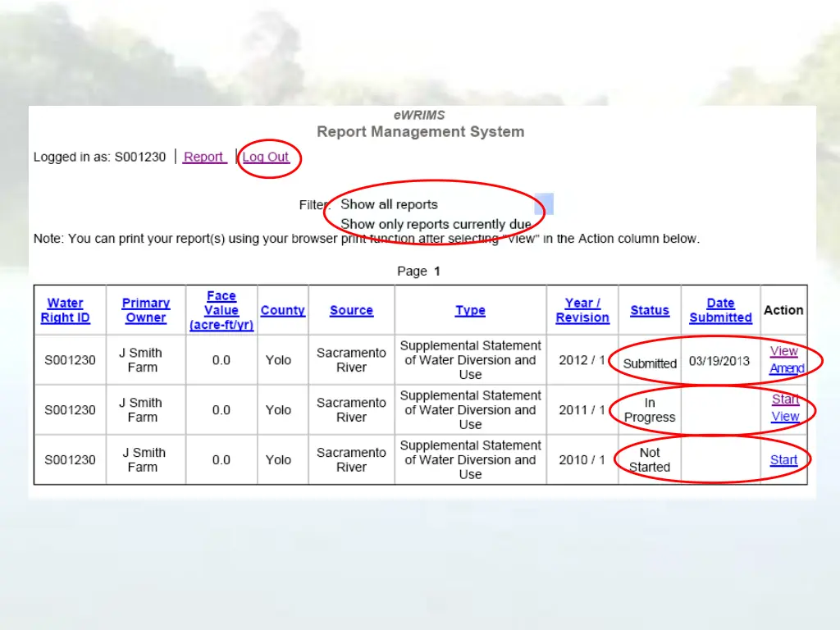Sort reports by the Status header
The image size is (840, 630).
650,311
